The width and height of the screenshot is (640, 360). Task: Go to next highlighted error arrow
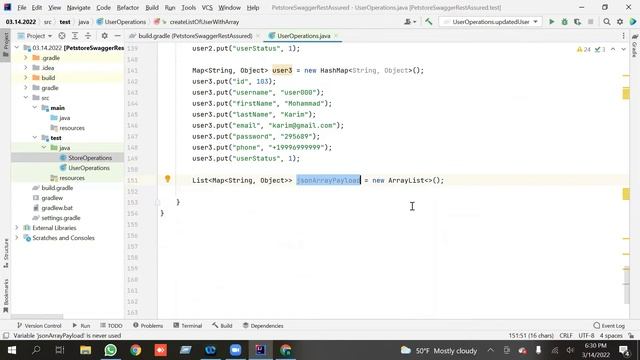tap(623, 49)
